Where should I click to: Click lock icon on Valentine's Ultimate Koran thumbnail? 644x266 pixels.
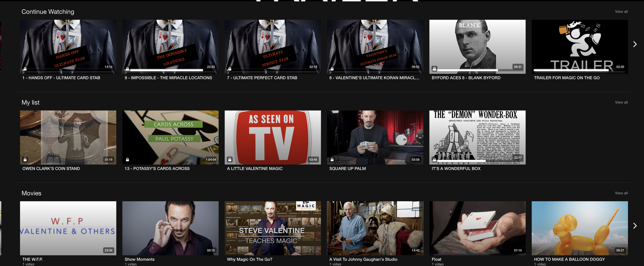click(332, 69)
